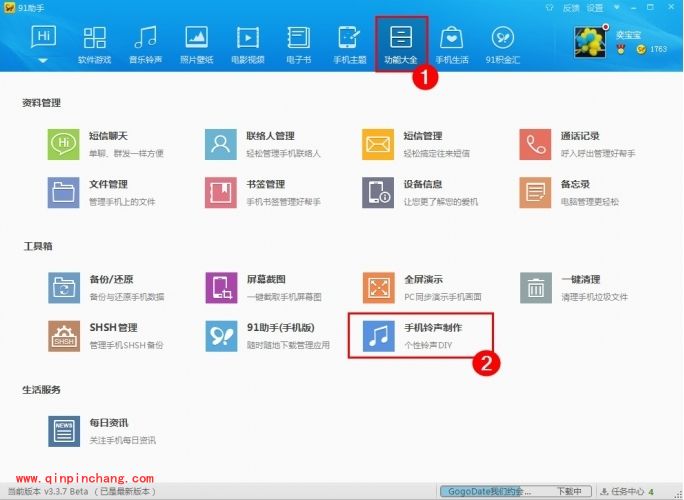Click the 备忘录 title text
The width and height of the screenshot is (684, 500).
click(x=575, y=184)
